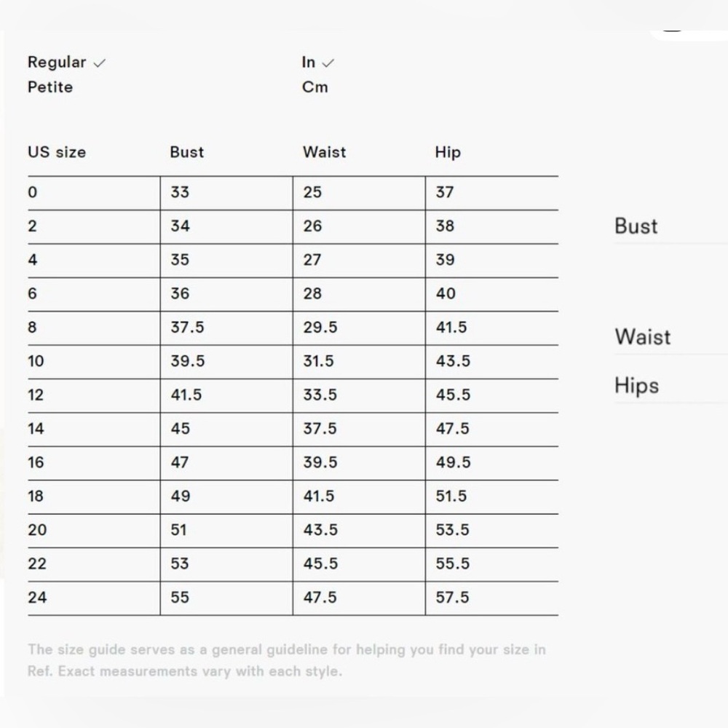Switch measurements to Cm
Screen dimensions: 728x728
314,87
